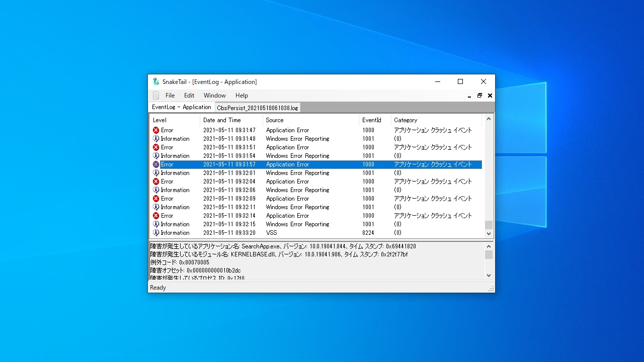Click the SnakeTail app icon in title bar

coord(156,81)
